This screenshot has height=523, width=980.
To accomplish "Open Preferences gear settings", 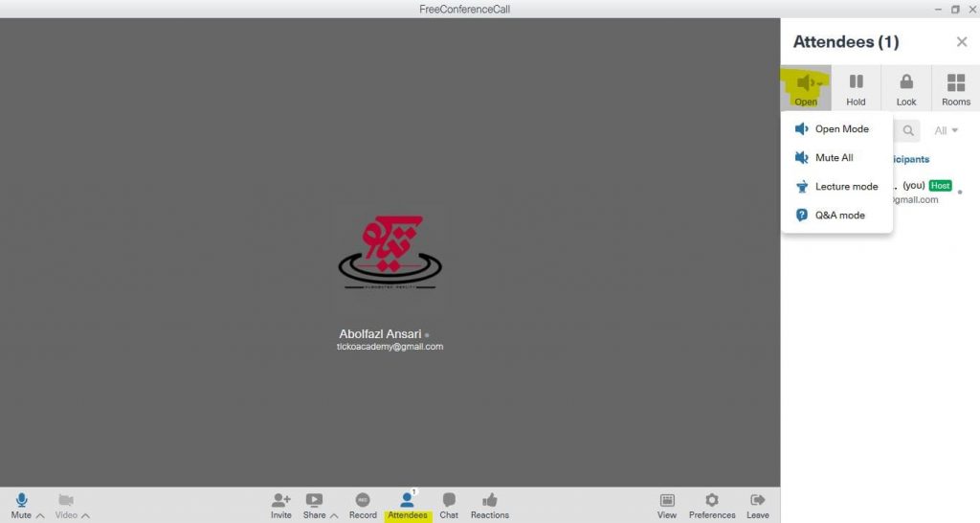I will click(712, 506).
